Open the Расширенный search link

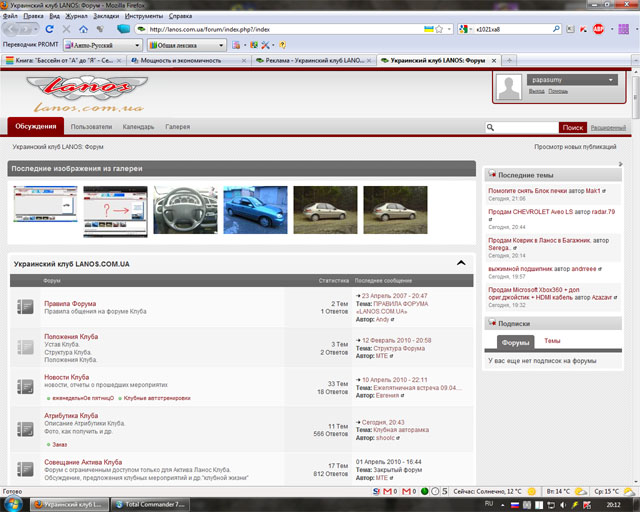[x=608, y=128]
